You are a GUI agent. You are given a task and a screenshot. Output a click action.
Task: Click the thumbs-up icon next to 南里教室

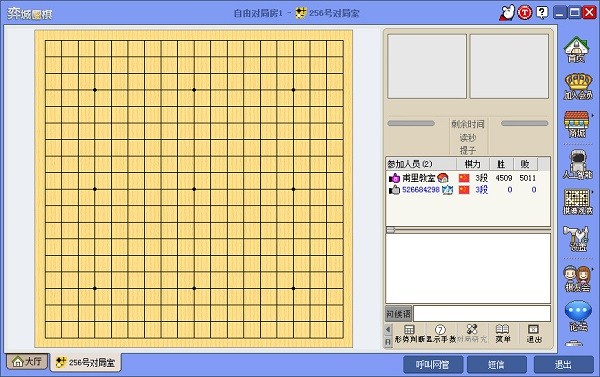point(394,178)
